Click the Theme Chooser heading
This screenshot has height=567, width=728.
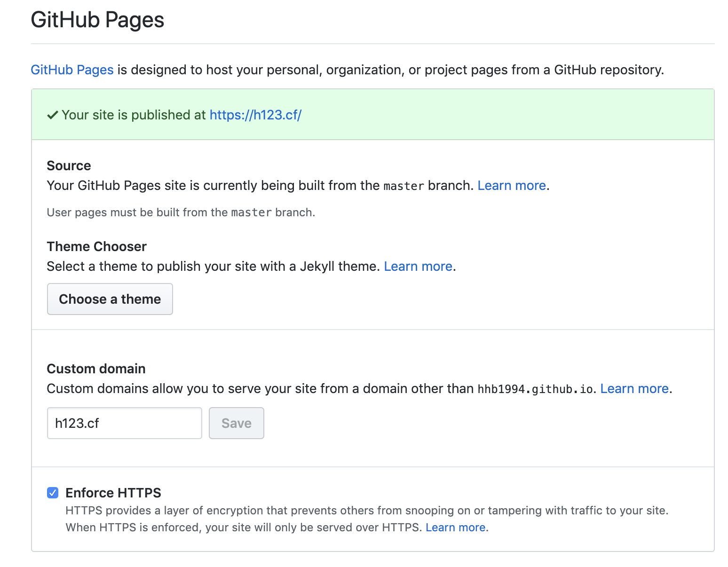coord(97,247)
